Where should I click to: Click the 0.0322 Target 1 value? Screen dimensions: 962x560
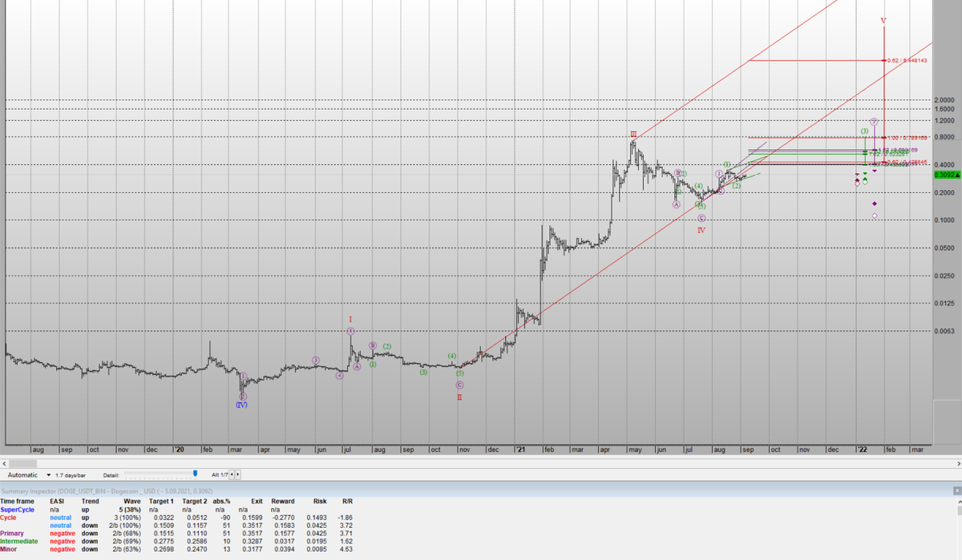[x=164, y=517]
